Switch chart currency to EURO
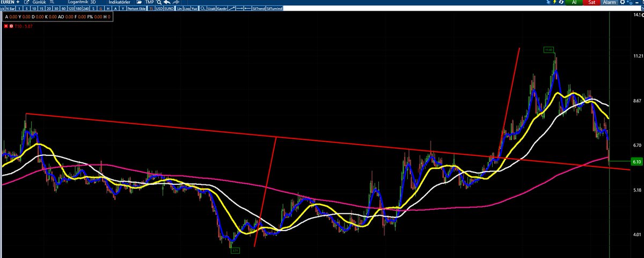 (169, 9)
